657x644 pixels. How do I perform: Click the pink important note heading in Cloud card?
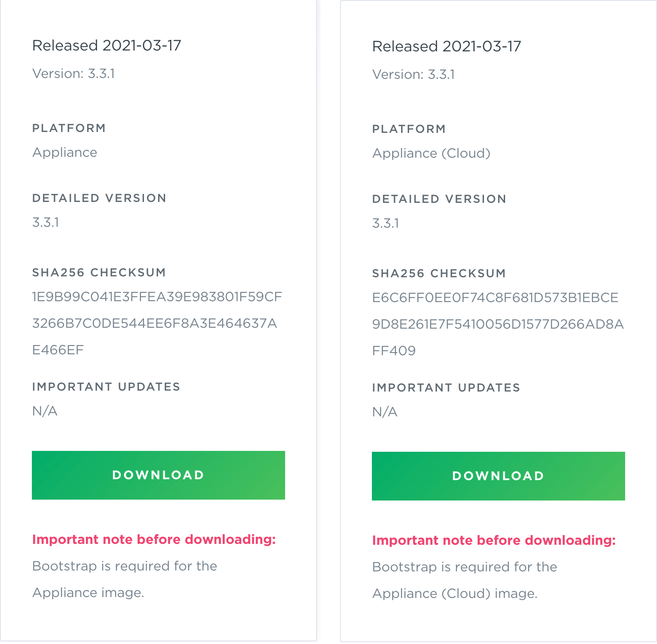494,540
